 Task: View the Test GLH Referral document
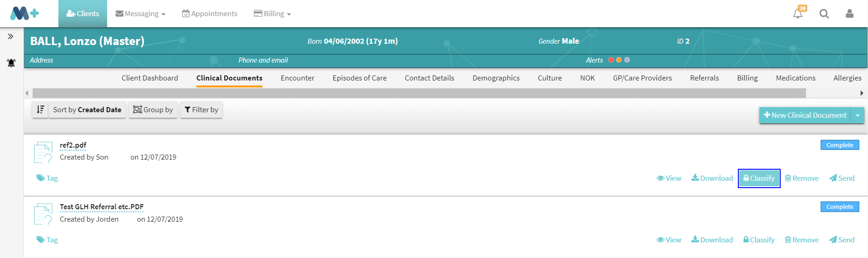[x=669, y=240]
